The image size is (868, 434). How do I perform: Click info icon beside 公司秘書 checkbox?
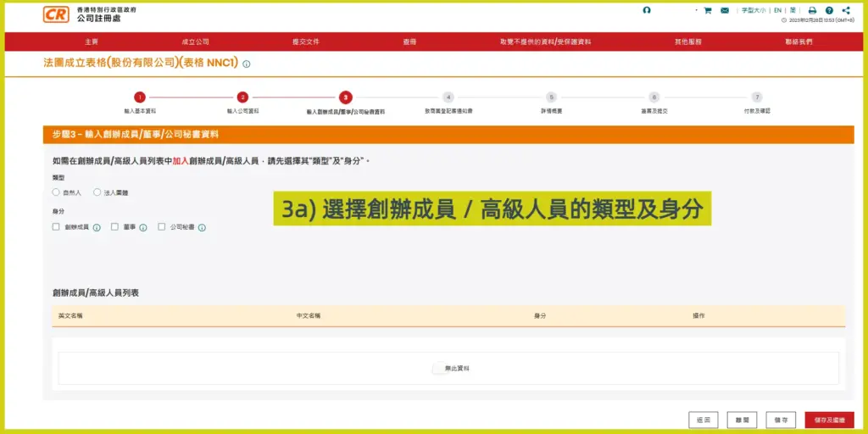(x=203, y=227)
